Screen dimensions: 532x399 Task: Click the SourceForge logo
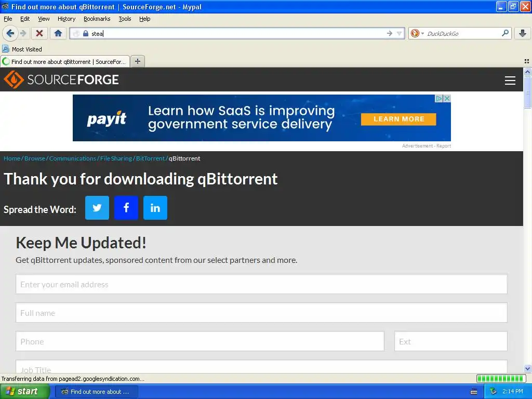61,79
